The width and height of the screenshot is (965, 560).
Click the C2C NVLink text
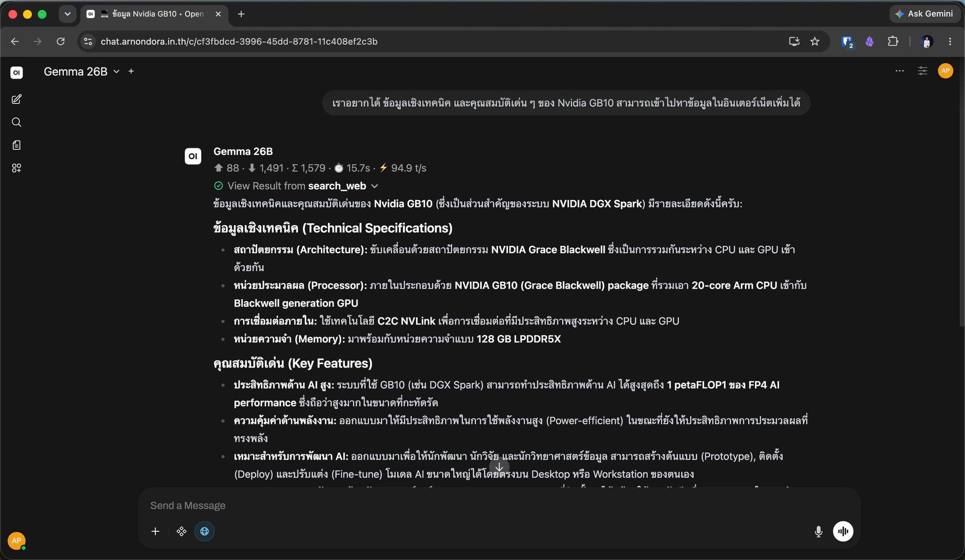406,321
